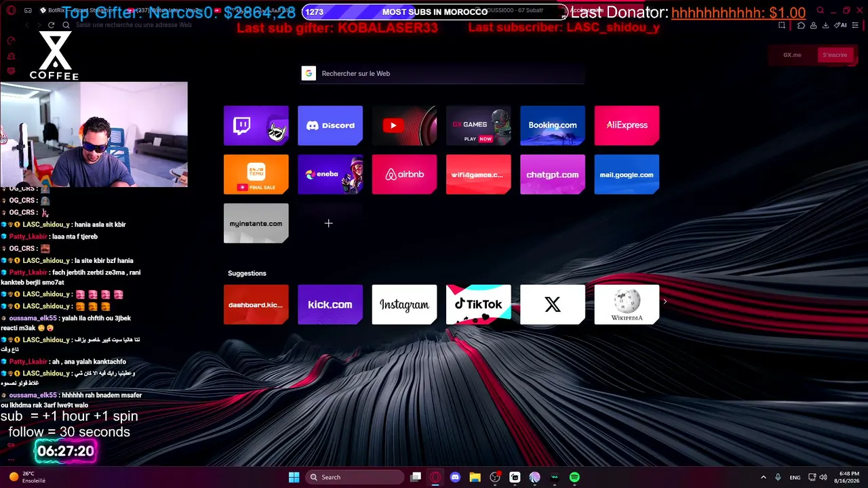Screen dimensions: 868x488
Task: Open the downloads icon in the toolbar
Action: (825, 25)
